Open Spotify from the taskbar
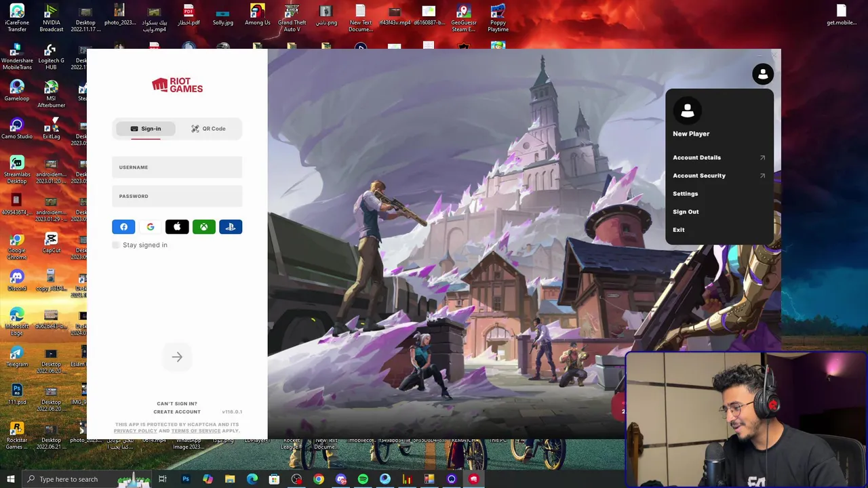 (363, 479)
